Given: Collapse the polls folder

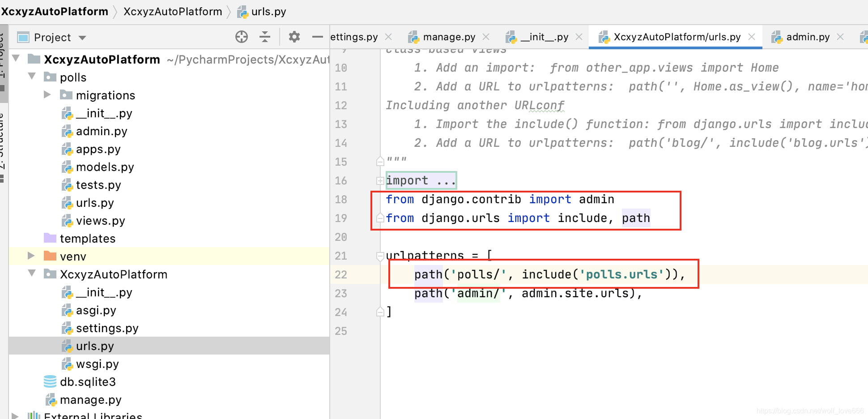Looking at the screenshot, I should pos(32,76).
